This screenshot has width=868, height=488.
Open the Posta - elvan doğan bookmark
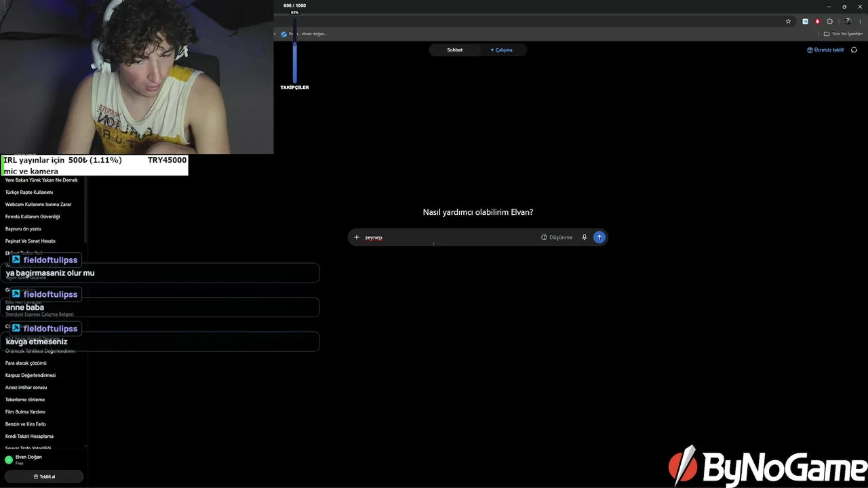point(304,34)
